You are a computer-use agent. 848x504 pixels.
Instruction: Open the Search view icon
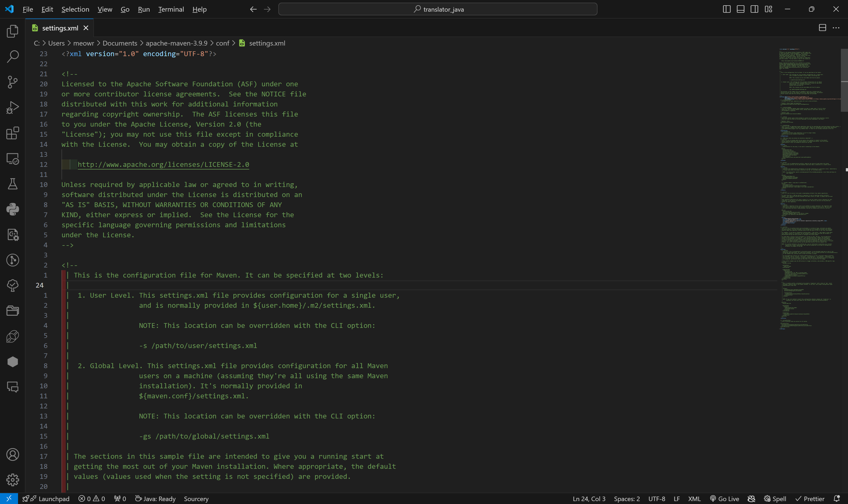point(12,56)
